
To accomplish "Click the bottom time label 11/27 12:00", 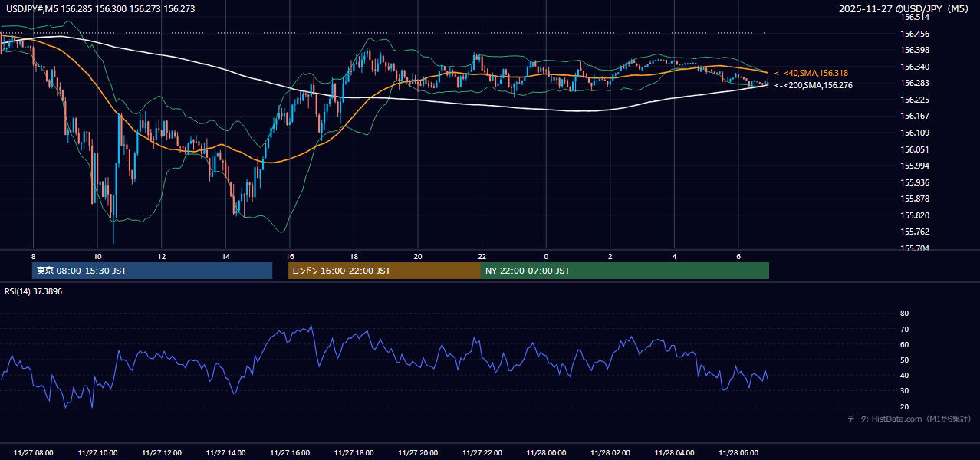I will 161,453.
